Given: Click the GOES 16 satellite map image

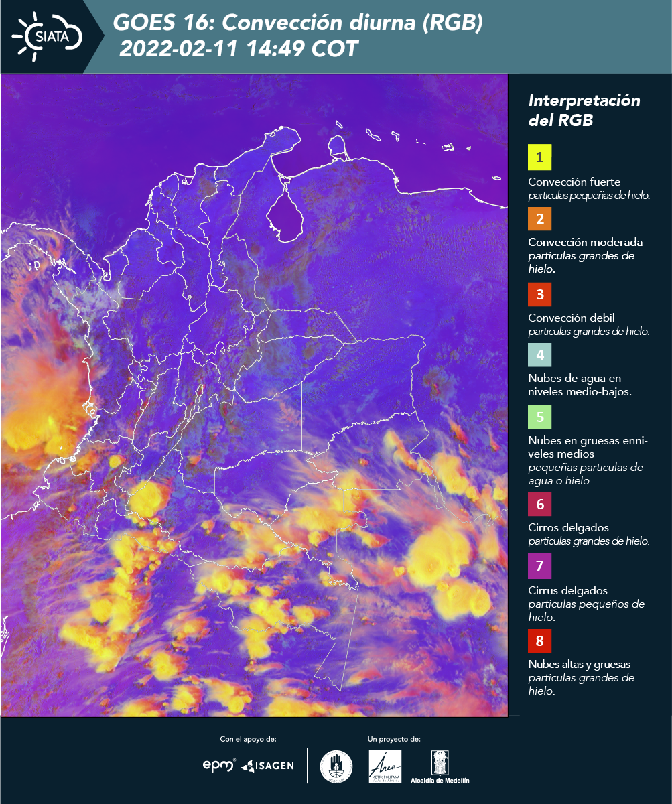Looking at the screenshot, I should 255,395.
